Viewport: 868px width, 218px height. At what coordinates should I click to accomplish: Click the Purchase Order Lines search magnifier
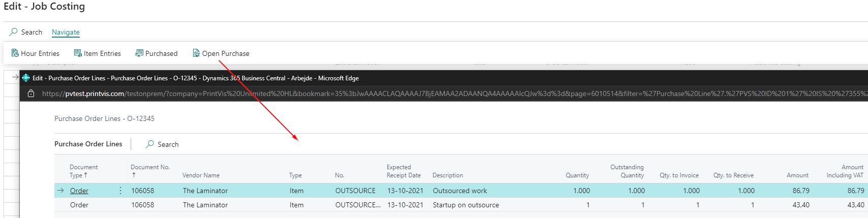coord(150,144)
